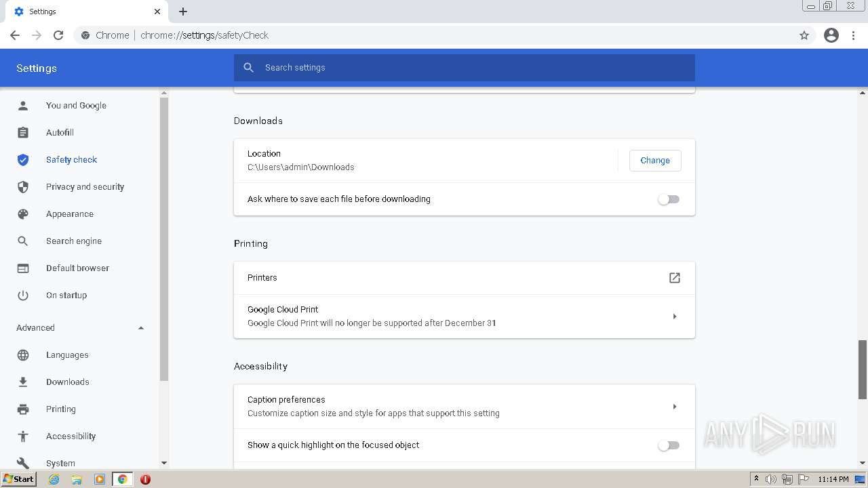
Task: Select You and Google in sidebar
Action: coord(76,106)
